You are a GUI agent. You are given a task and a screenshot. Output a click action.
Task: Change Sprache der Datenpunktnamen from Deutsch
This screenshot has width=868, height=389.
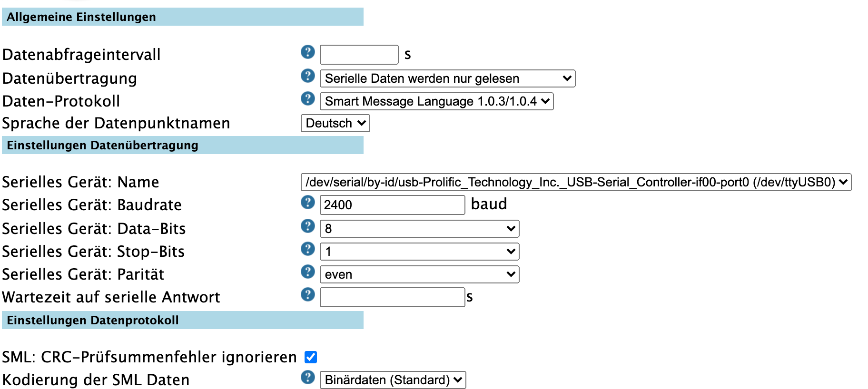pyautogui.click(x=335, y=123)
